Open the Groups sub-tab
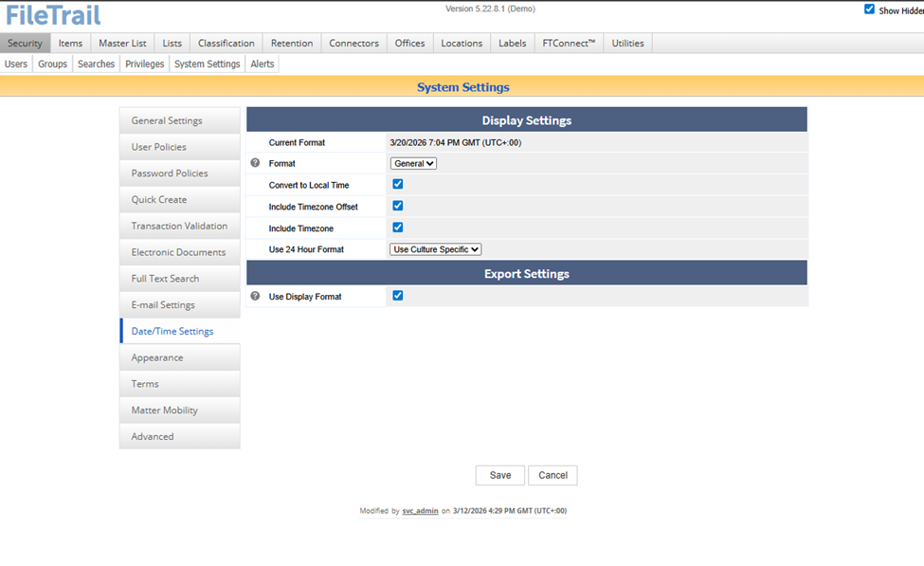This screenshot has width=924, height=566. [52, 64]
